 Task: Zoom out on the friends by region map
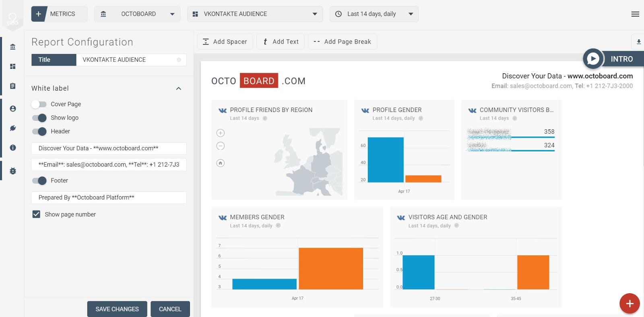coord(221,146)
